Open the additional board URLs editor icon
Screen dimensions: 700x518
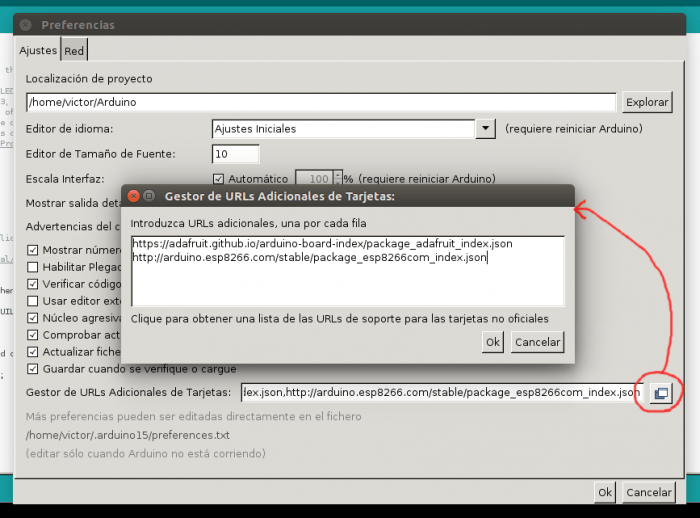tap(660, 393)
